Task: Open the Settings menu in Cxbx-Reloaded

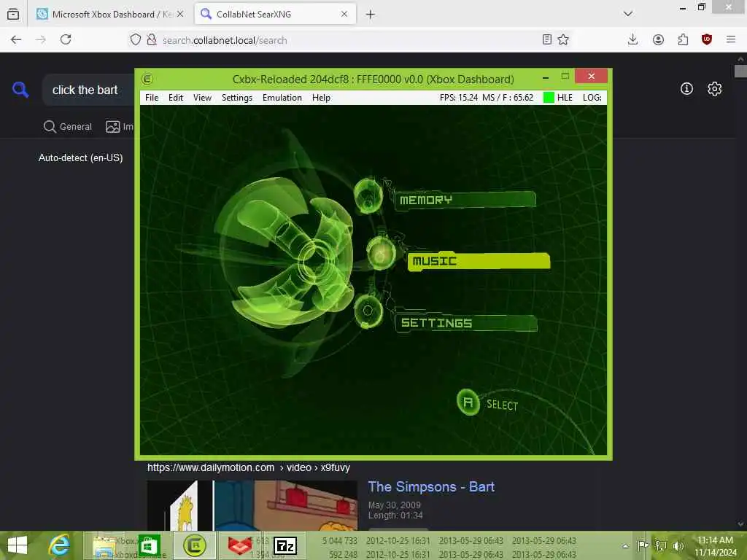Action: coord(237,98)
